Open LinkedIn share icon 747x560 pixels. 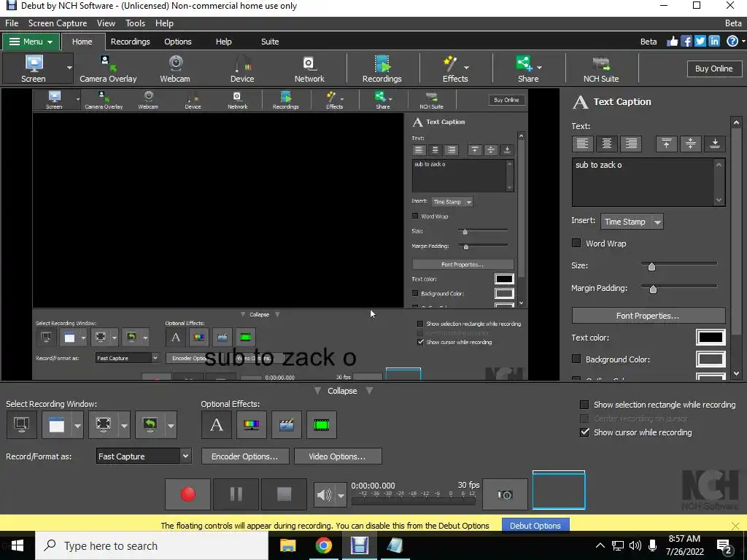[x=714, y=42]
